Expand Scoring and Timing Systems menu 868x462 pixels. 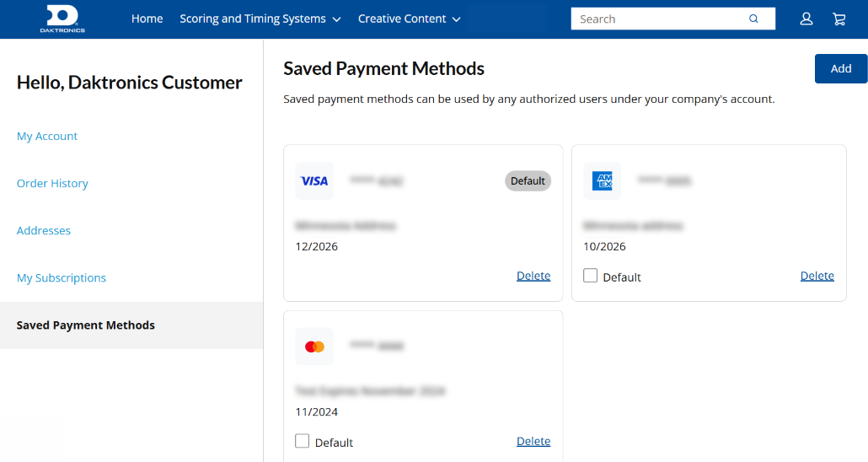click(x=260, y=19)
